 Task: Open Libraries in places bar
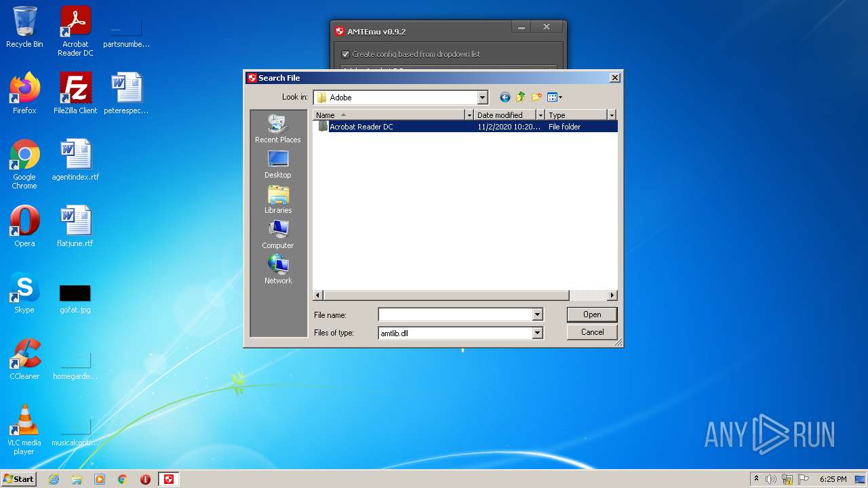pyautogui.click(x=278, y=199)
